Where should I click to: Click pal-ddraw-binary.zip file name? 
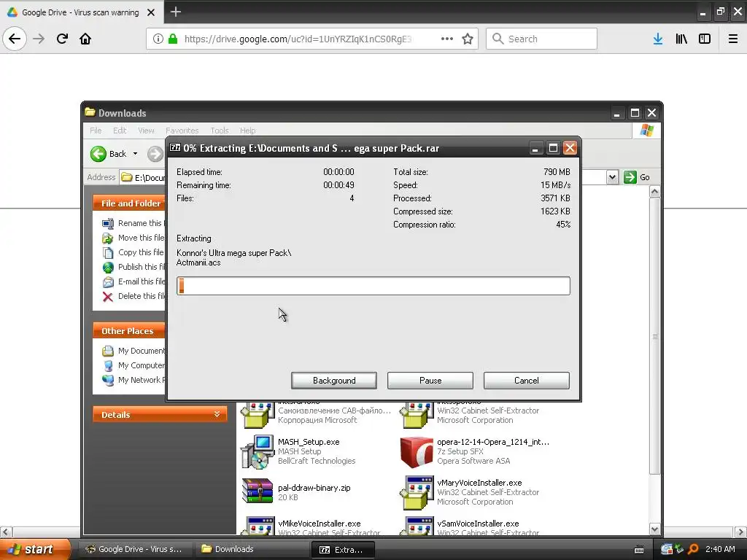[314, 488]
